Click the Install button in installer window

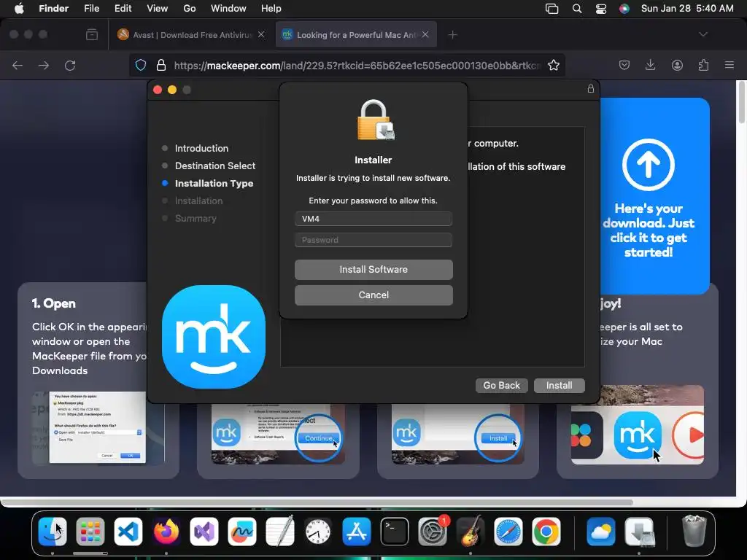click(560, 385)
